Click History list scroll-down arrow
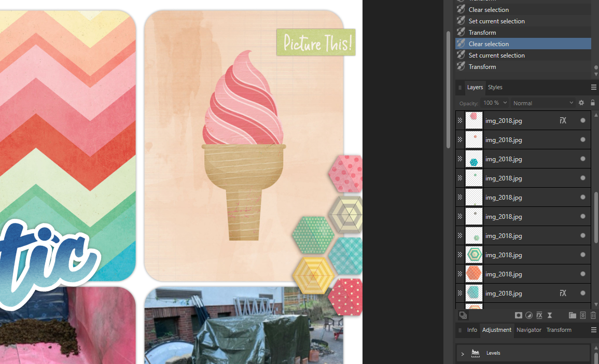Screen dimensions: 599x364 tap(596, 75)
